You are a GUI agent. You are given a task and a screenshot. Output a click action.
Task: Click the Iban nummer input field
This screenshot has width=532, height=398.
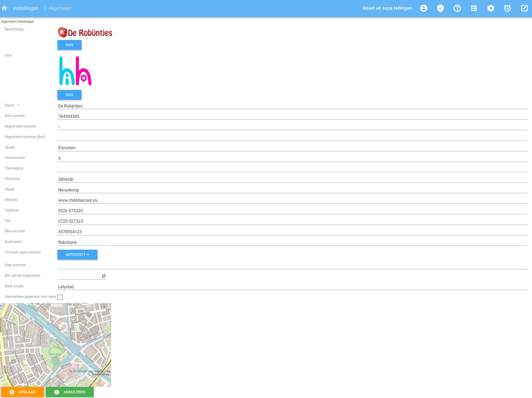click(292, 265)
